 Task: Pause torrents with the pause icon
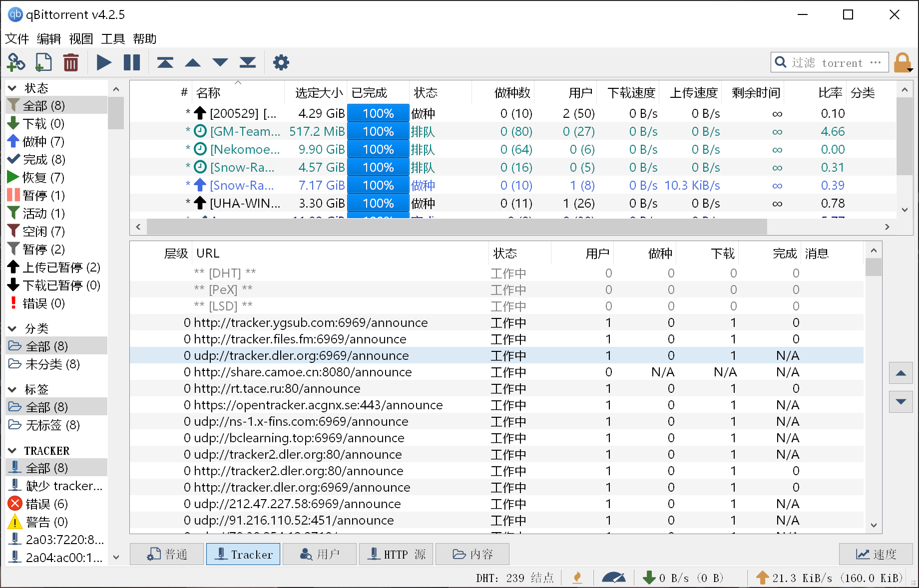132,62
